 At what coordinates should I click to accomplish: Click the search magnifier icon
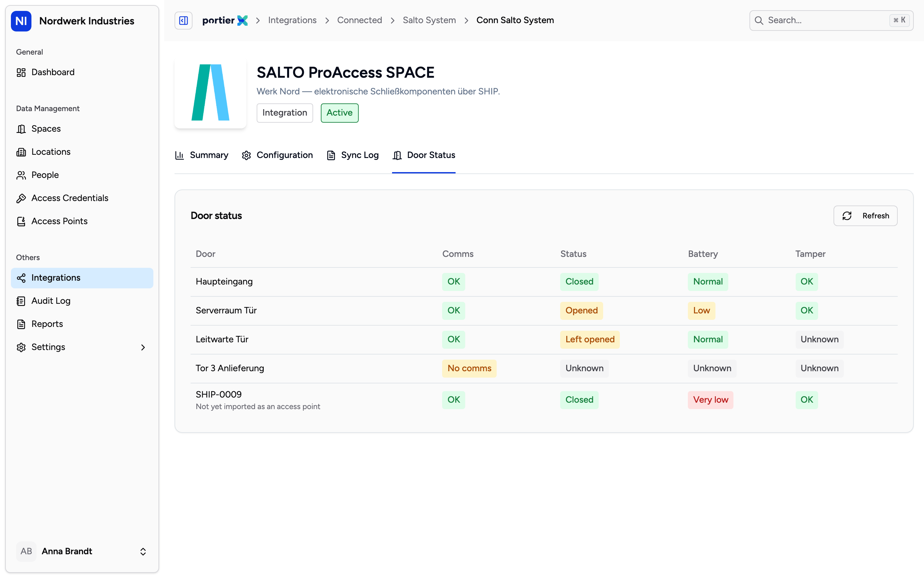point(759,20)
